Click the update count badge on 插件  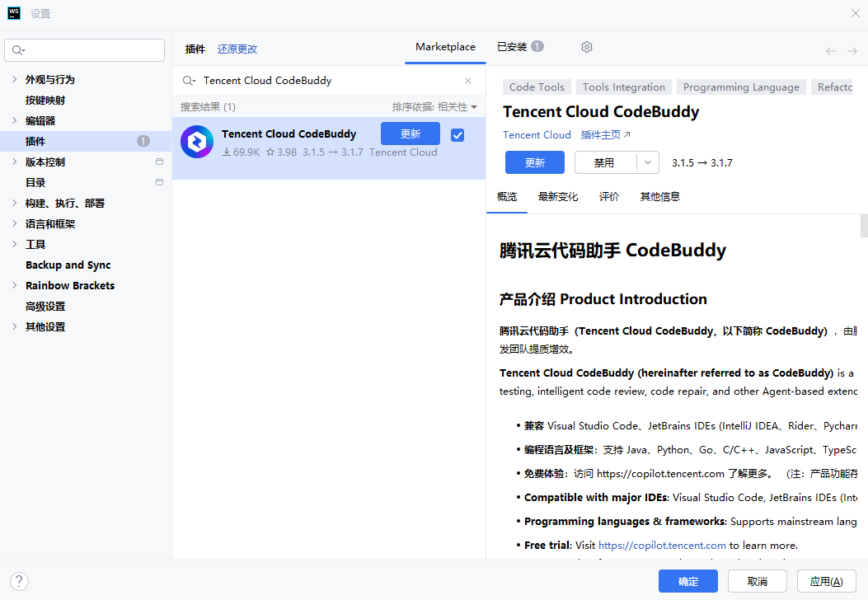tap(143, 141)
